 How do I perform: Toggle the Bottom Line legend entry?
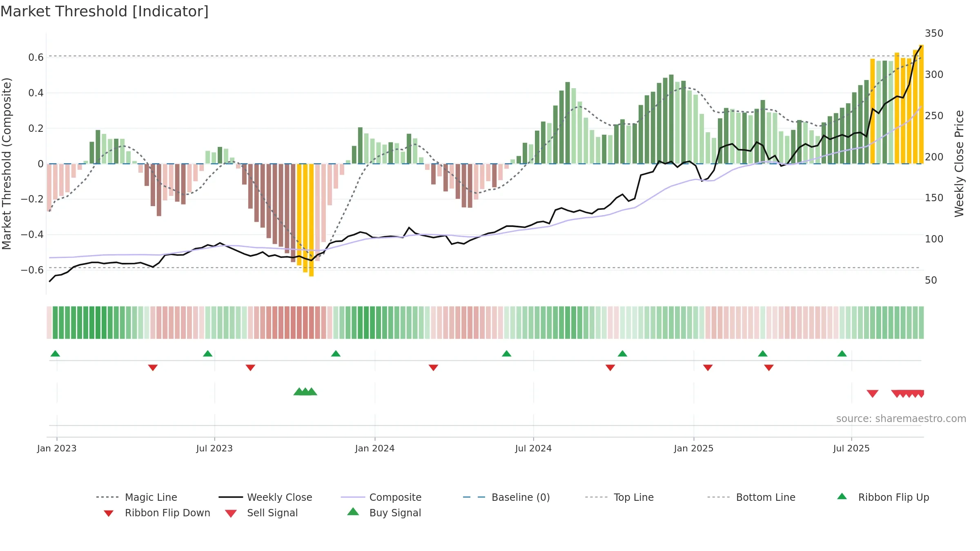click(751, 497)
